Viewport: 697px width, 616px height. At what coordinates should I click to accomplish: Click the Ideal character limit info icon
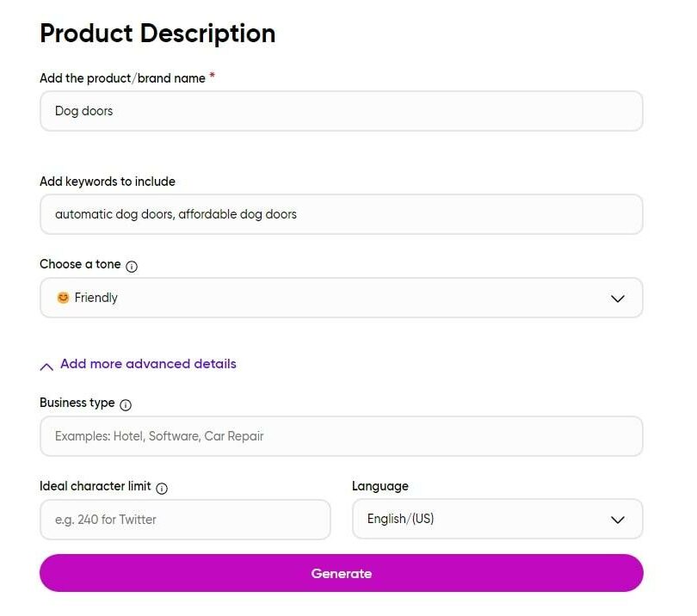point(162,489)
